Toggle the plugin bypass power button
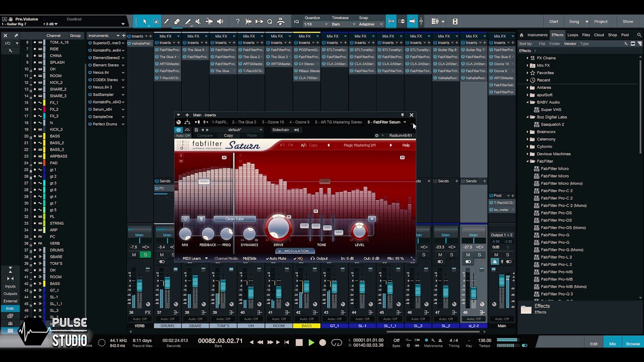 [178, 130]
